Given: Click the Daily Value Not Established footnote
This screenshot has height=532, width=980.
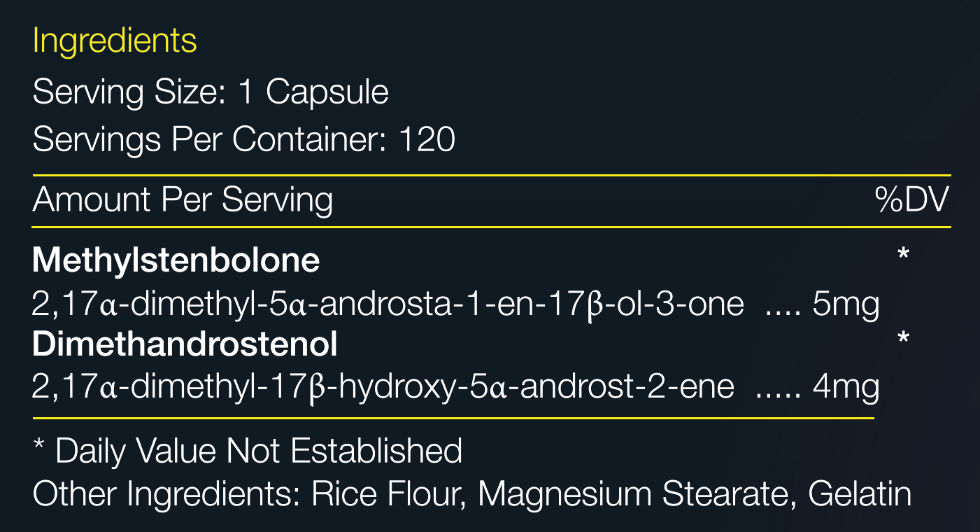Looking at the screenshot, I should click(248, 451).
